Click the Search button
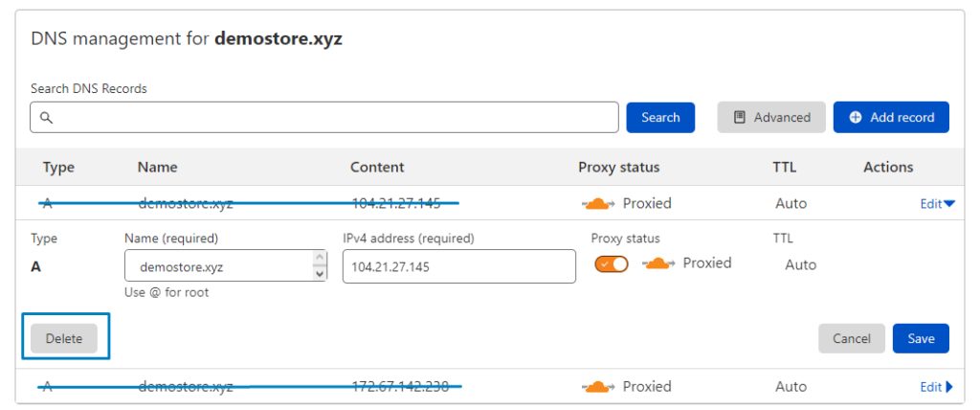This screenshot has width=980, height=410. point(660,118)
